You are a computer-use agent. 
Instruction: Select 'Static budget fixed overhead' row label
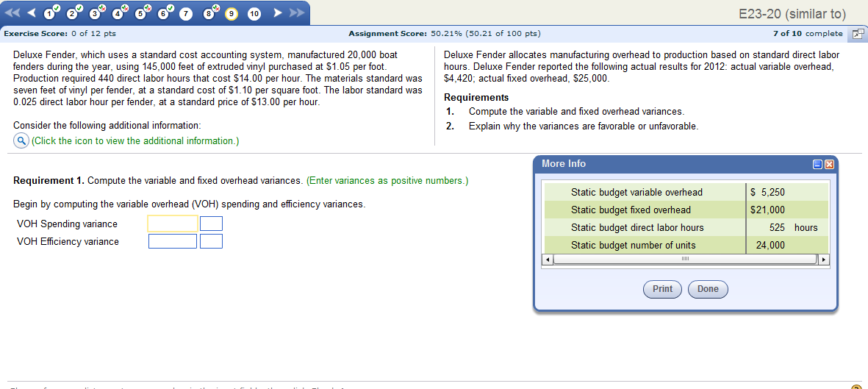click(x=631, y=210)
